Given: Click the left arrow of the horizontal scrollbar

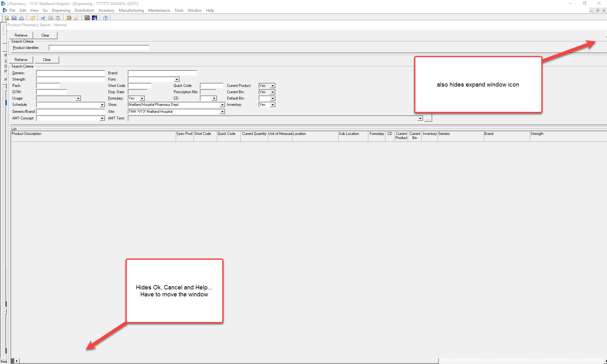Looking at the screenshot, I should pyautogui.click(x=17, y=361).
